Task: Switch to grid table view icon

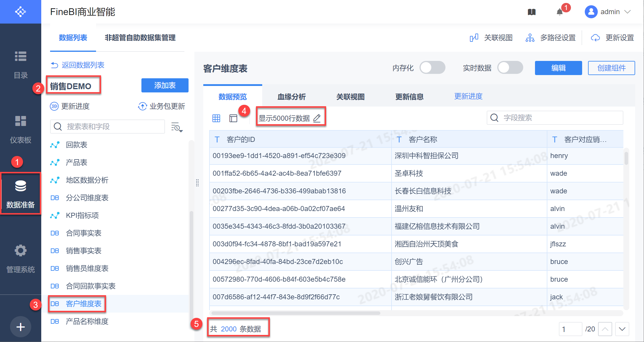Action: tap(216, 118)
